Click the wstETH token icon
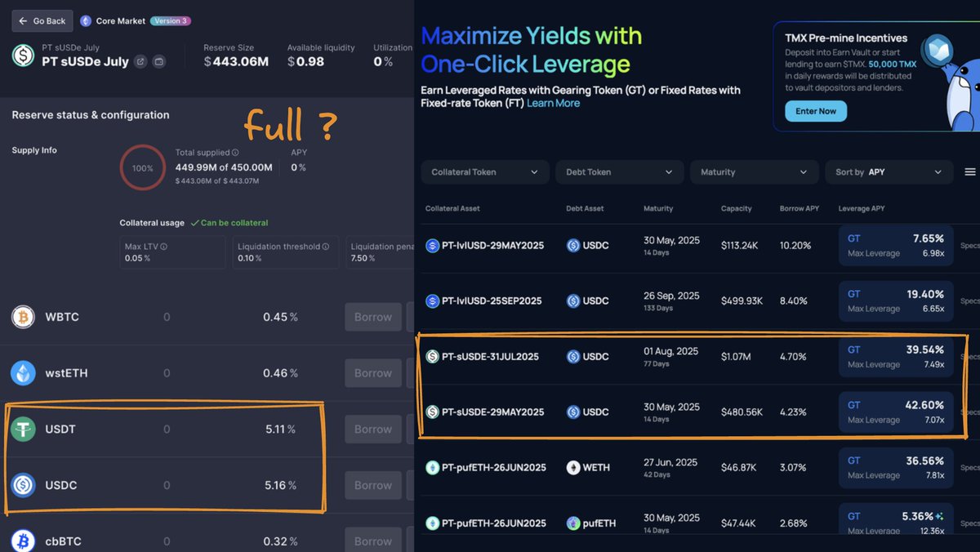 coord(23,373)
